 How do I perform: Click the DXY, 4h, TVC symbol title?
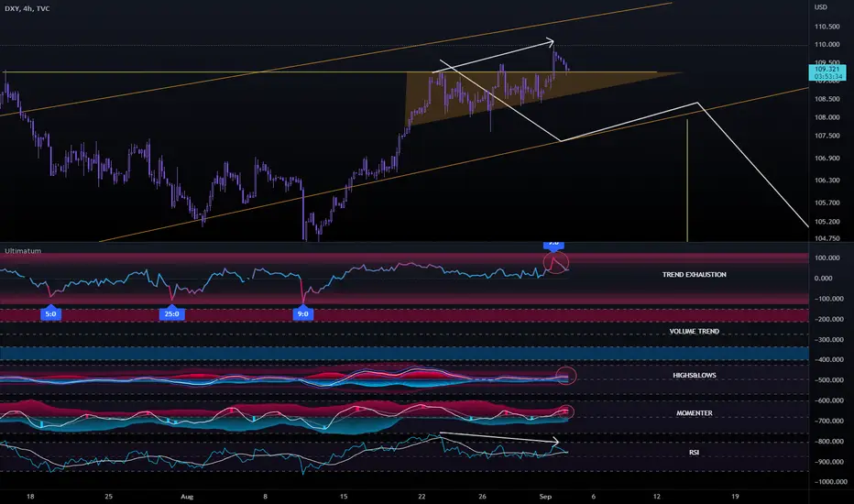point(27,9)
